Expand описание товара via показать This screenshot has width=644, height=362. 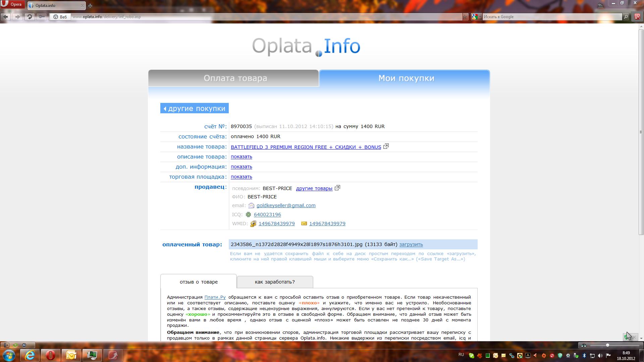pyautogui.click(x=241, y=157)
